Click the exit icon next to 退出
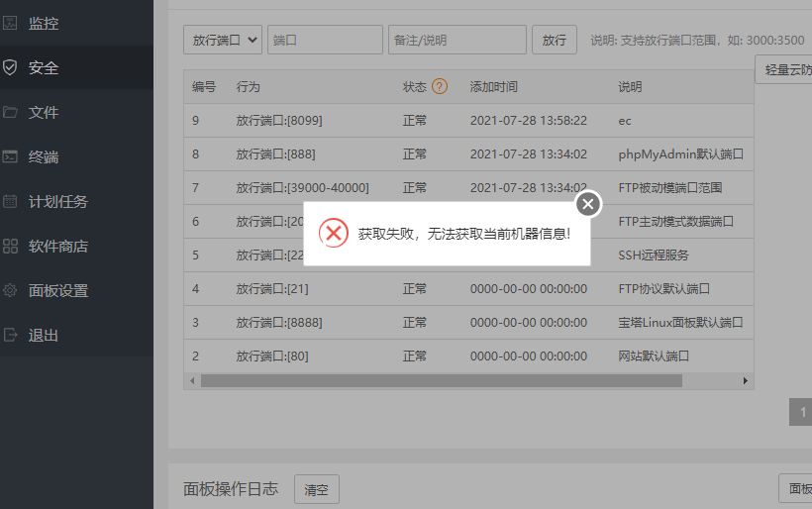Screen dimensions: 812x509 pos(10,335)
